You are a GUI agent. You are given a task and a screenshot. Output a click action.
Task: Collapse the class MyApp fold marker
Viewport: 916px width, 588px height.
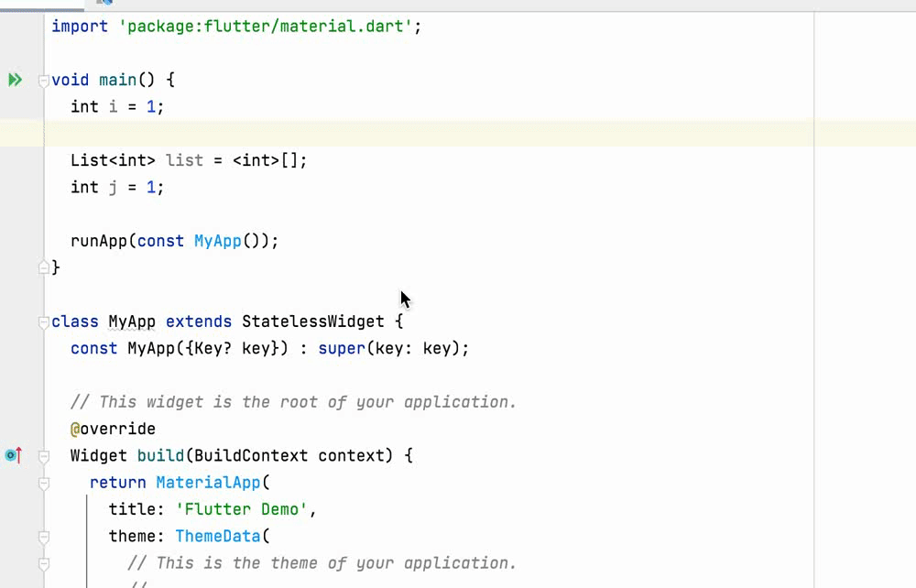tap(43, 321)
